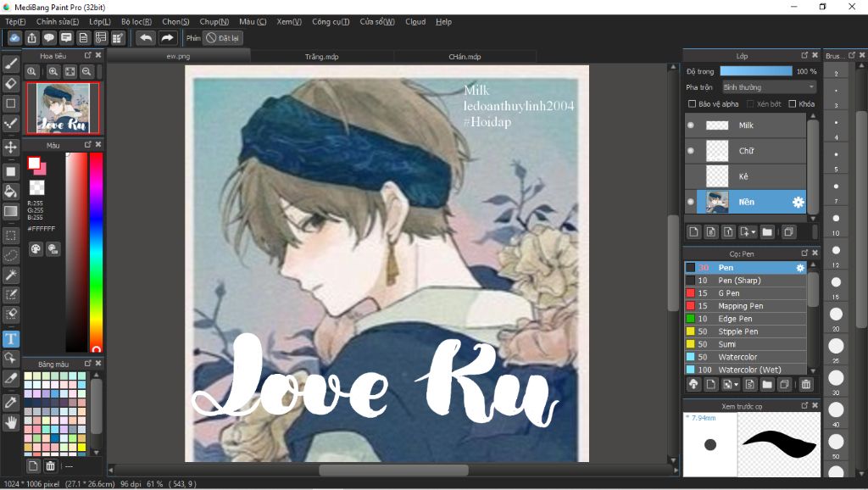Select the rectangular Select tool
The image size is (868, 490).
pyautogui.click(x=10, y=236)
